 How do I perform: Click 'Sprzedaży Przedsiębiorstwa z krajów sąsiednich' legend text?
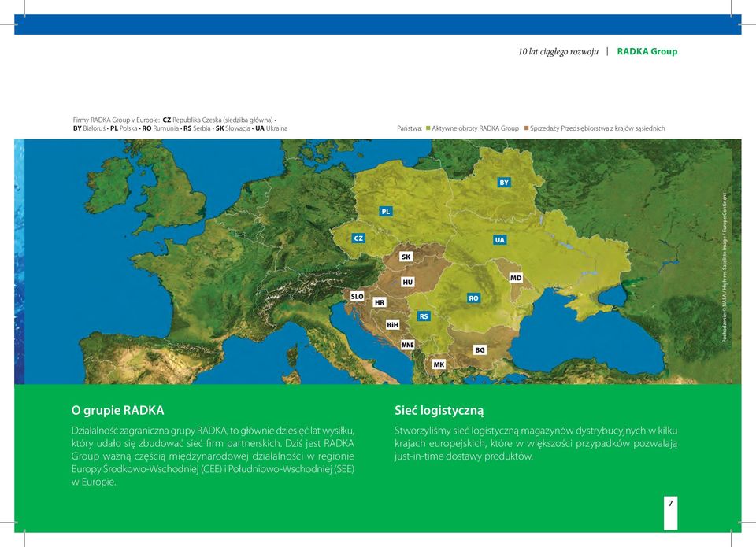point(598,128)
